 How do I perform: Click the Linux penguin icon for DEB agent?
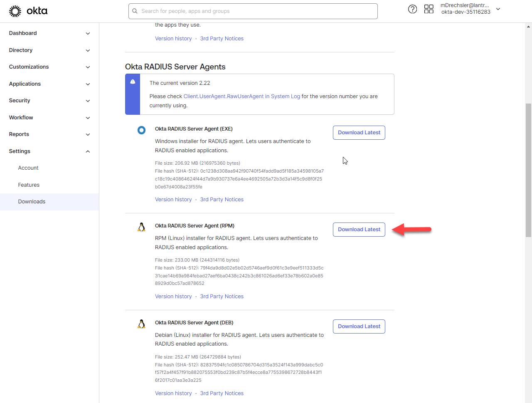[142, 324]
